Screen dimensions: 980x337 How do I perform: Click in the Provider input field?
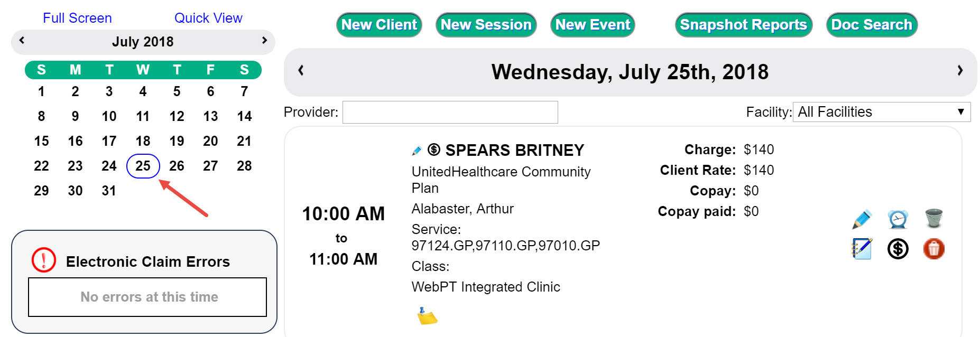coord(450,112)
